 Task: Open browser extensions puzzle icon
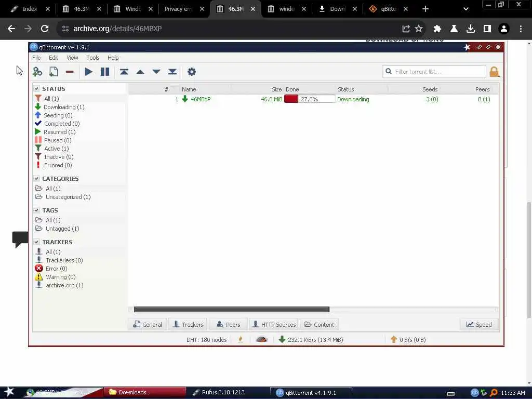(437, 29)
